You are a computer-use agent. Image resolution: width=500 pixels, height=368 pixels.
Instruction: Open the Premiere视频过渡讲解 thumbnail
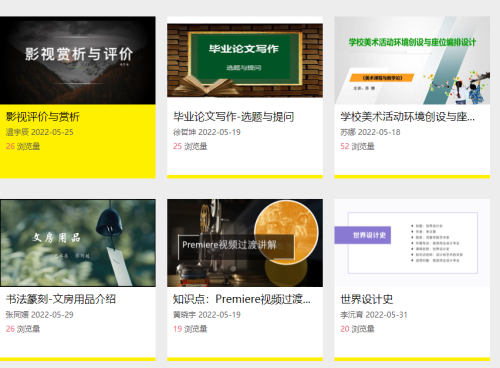tap(245, 243)
